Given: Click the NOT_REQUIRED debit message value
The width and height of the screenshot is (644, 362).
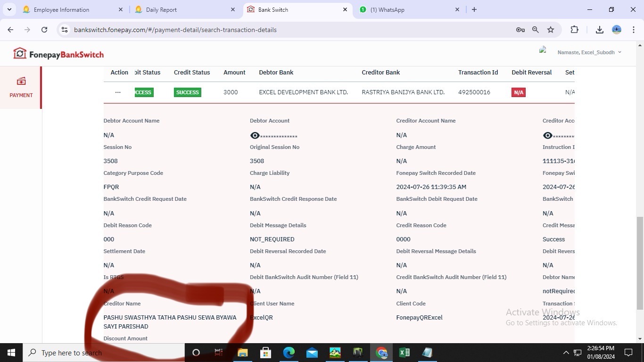Looking at the screenshot, I should pyautogui.click(x=272, y=239).
